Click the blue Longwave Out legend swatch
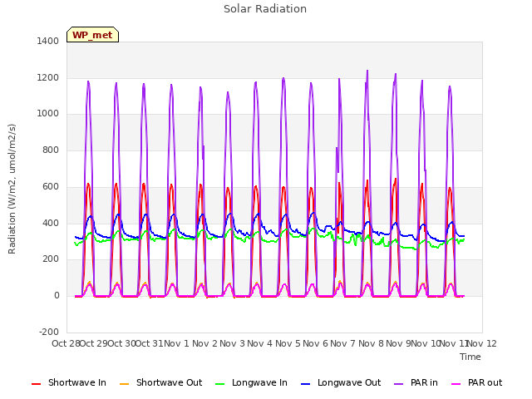532x399 pixels. click(x=305, y=384)
